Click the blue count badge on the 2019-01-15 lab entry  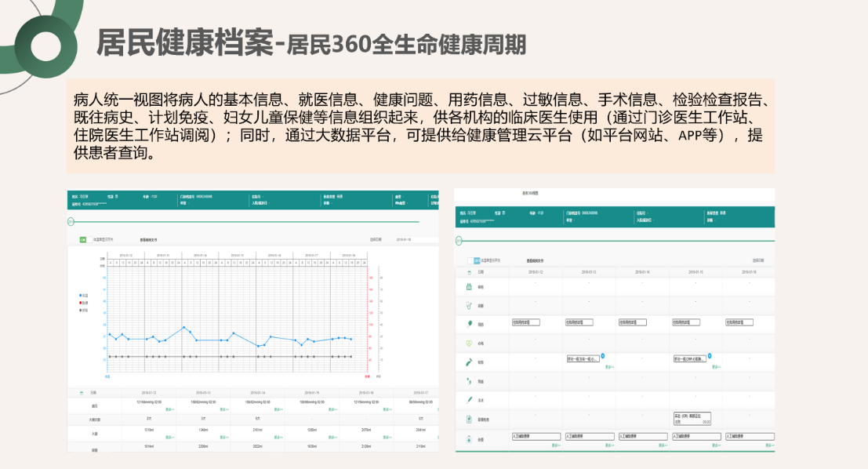[710, 356]
